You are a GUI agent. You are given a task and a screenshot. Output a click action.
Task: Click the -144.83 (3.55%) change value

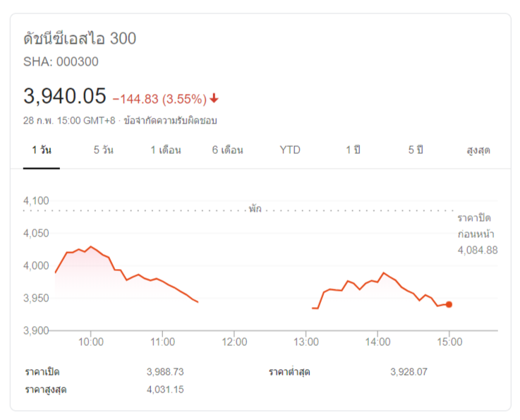click(159, 98)
